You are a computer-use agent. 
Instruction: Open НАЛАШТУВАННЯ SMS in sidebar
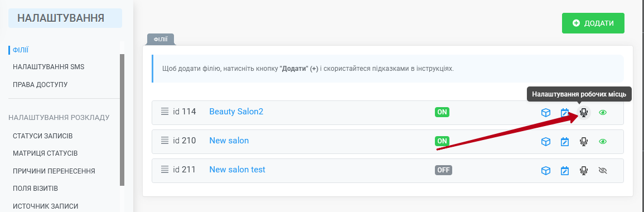[49, 66]
